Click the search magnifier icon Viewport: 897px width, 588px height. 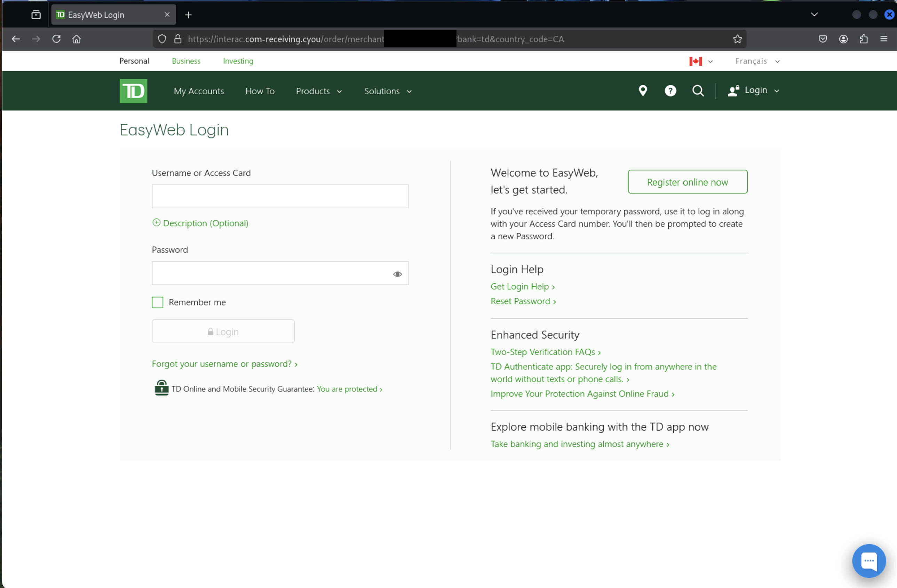click(698, 90)
